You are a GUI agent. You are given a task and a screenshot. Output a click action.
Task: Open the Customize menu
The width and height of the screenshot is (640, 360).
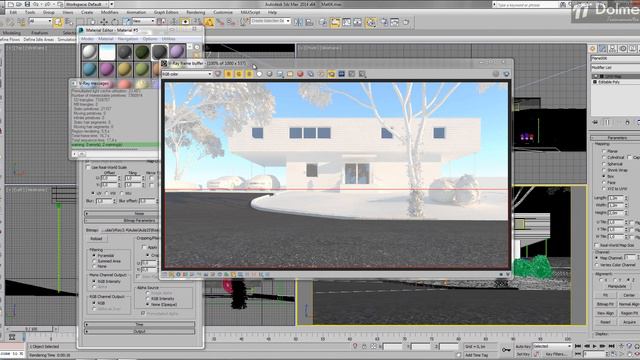point(223,12)
